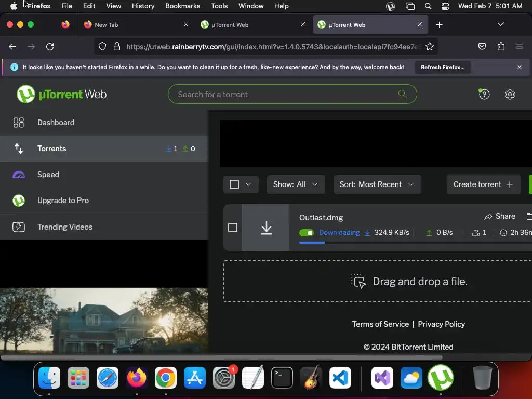Screen dimensions: 532x399
Task: Launch Terminal from the dock
Action: (282, 378)
